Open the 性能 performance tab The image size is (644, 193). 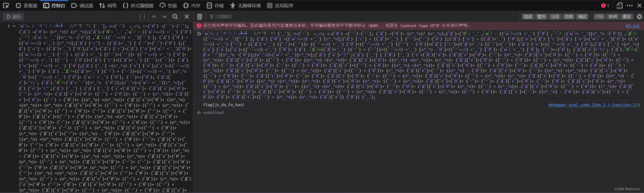tap(168, 6)
